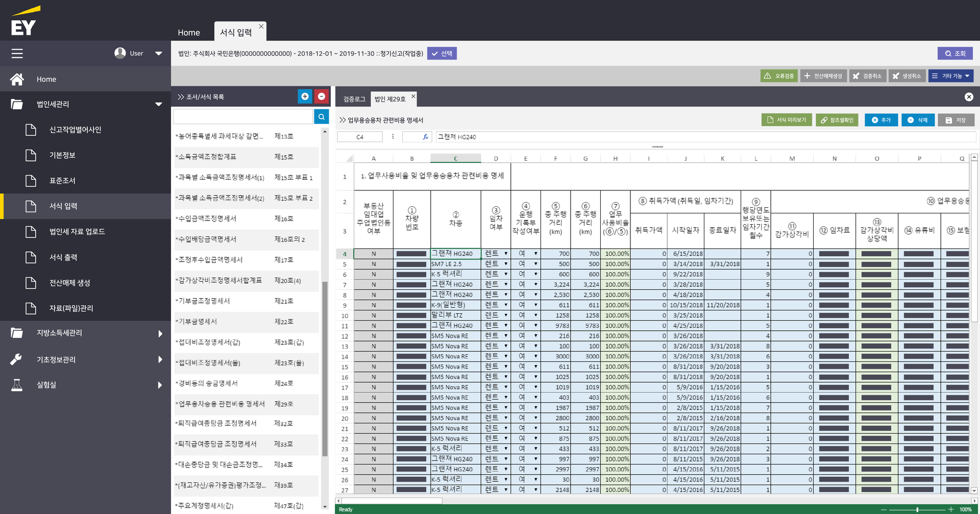Expand the User account dropdown
980x514 pixels.
click(x=159, y=53)
